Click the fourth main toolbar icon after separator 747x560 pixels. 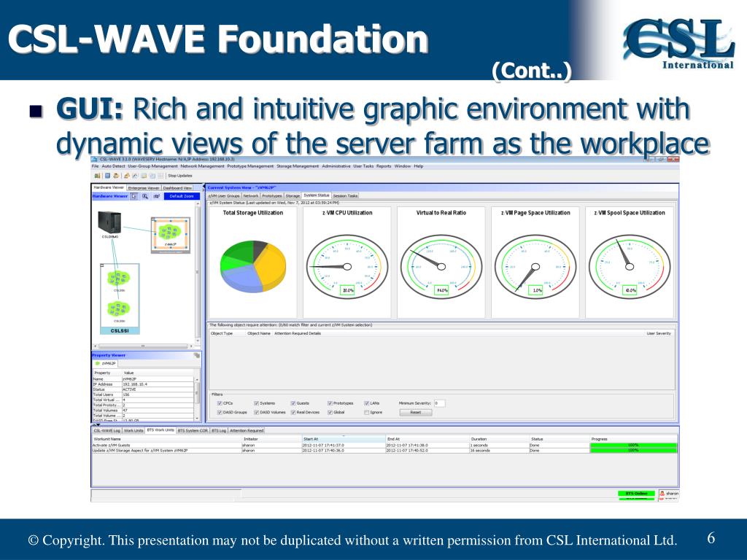[x=127, y=176]
